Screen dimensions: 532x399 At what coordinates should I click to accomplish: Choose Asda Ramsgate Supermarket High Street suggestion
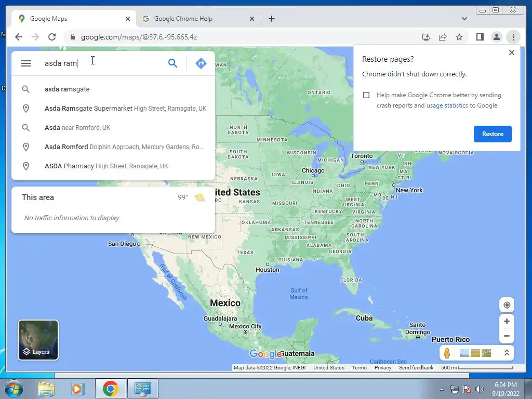coord(113,109)
